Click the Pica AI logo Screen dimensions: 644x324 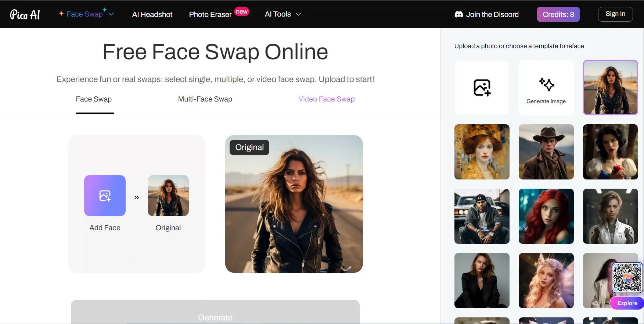25,14
